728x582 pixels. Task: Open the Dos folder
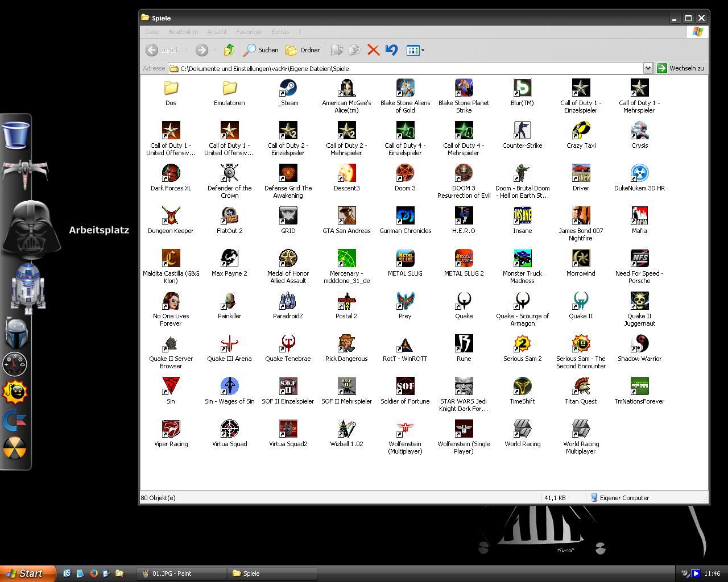pos(171,88)
